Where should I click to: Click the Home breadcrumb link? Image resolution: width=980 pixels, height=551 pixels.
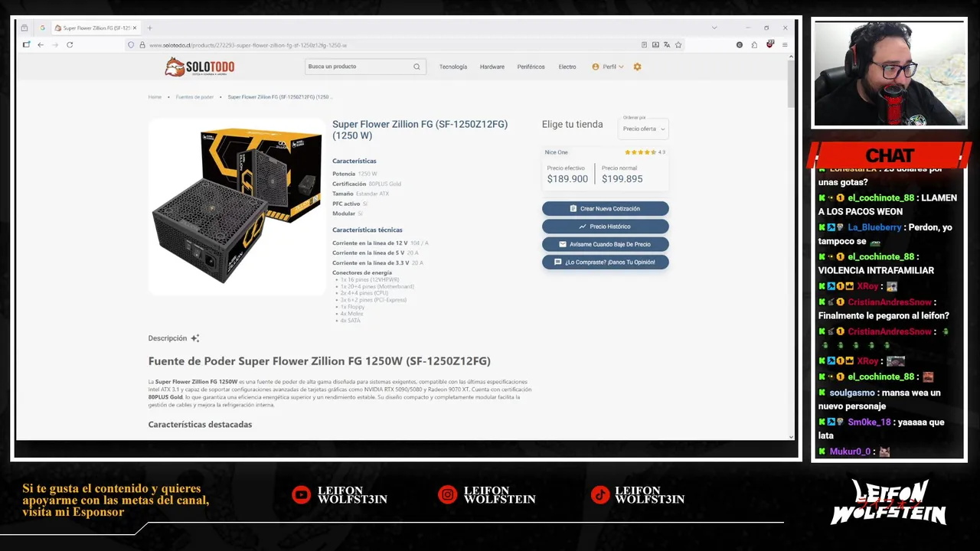click(x=155, y=97)
